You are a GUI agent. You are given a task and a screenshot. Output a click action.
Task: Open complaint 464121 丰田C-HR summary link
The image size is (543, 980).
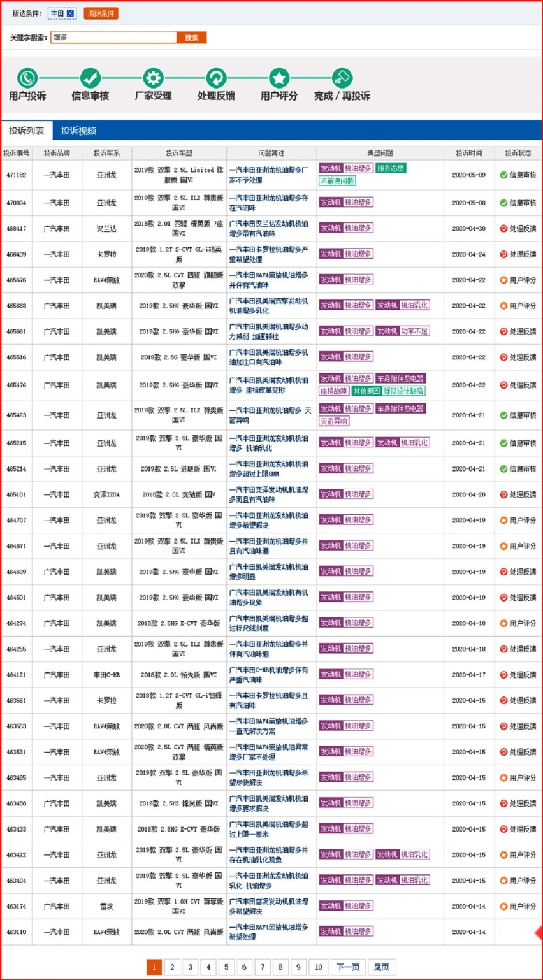pos(268,675)
